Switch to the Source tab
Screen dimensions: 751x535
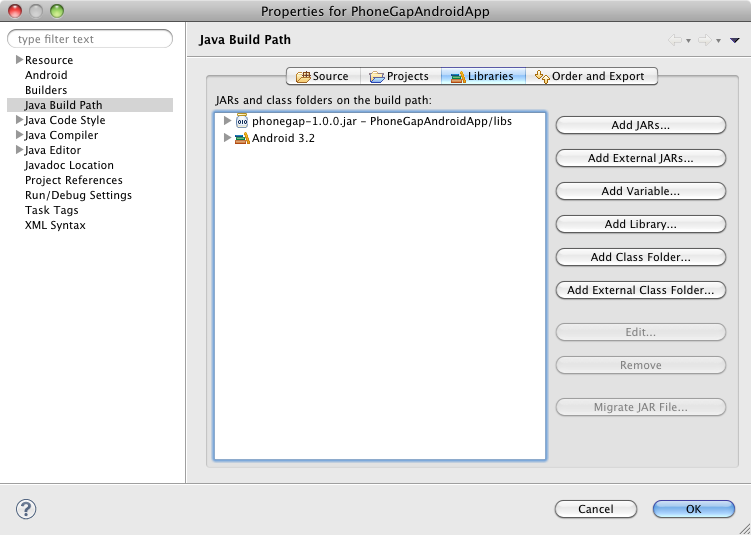[323, 76]
